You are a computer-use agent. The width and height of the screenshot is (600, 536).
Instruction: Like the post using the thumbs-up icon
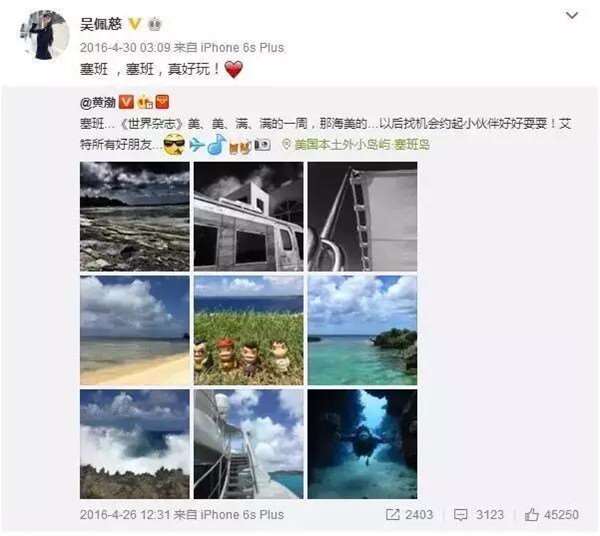(x=532, y=515)
